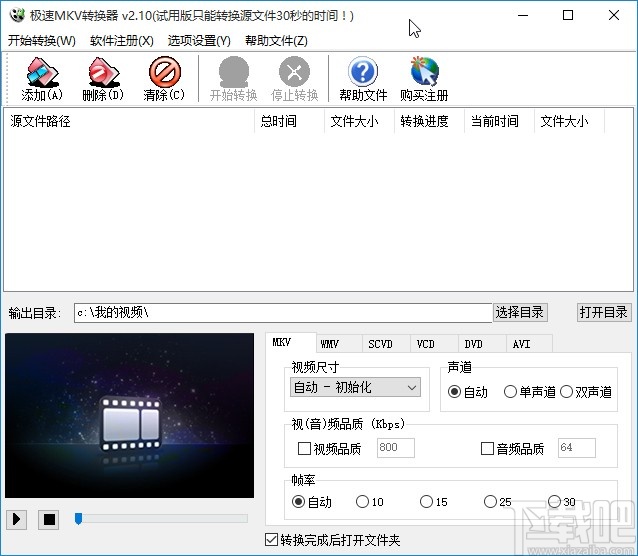Click the preview seek slider handle
This screenshot has width=638, height=556.
(79, 519)
